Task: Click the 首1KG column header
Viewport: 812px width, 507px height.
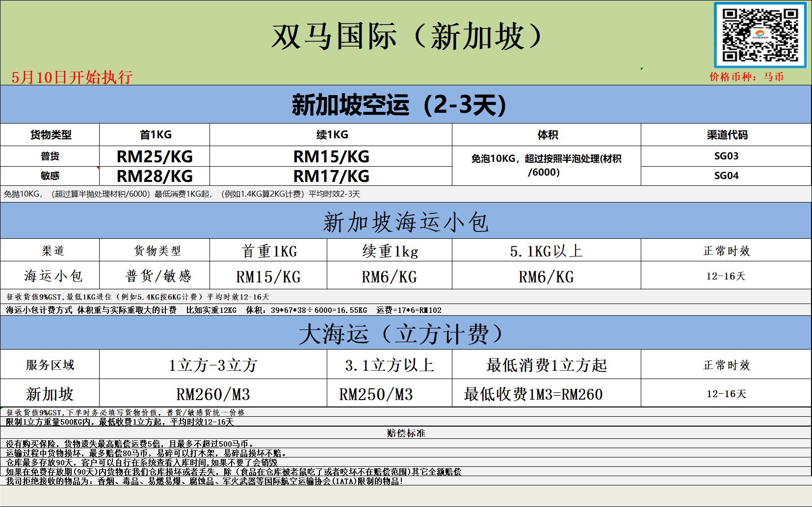Action: tap(155, 135)
